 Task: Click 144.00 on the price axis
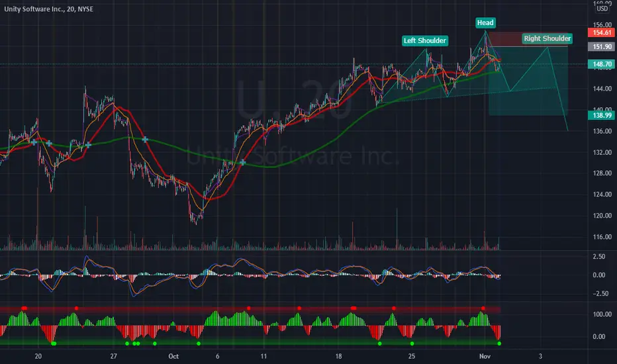pyautogui.click(x=602, y=89)
